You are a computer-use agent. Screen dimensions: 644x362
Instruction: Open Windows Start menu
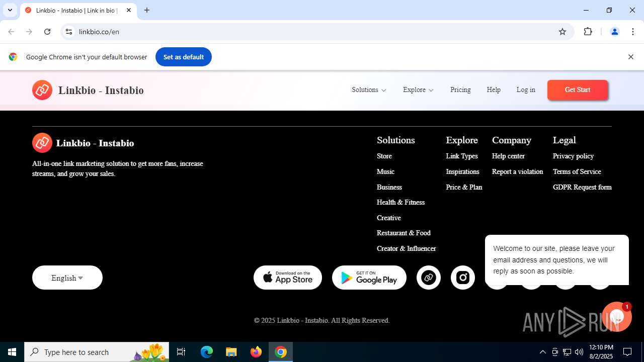click(x=12, y=352)
